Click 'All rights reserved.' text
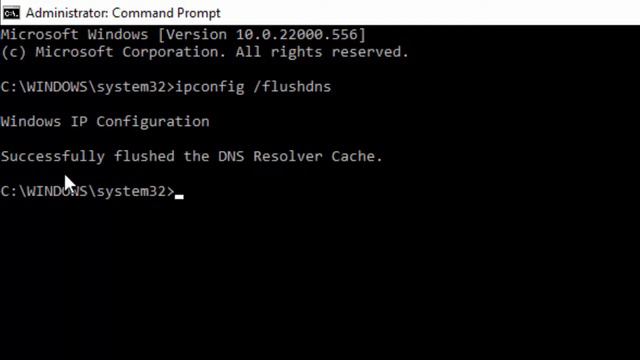This screenshot has width=640, height=360. pyautogui.click(x=322, y=52)
